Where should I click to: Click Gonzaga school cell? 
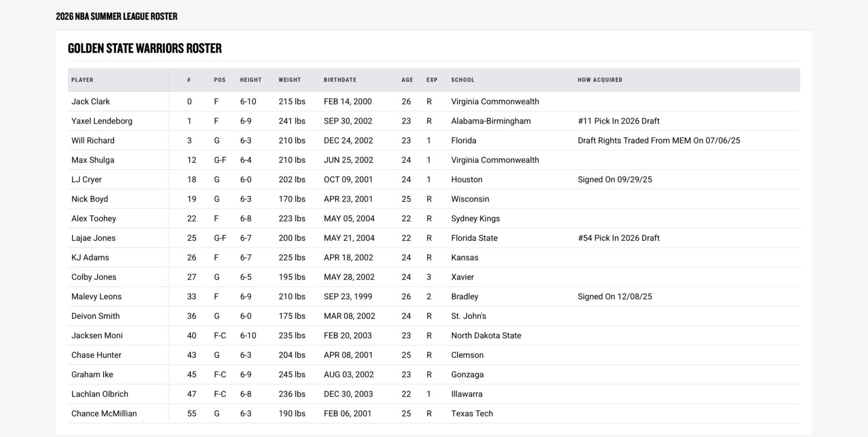pos(467,374)
